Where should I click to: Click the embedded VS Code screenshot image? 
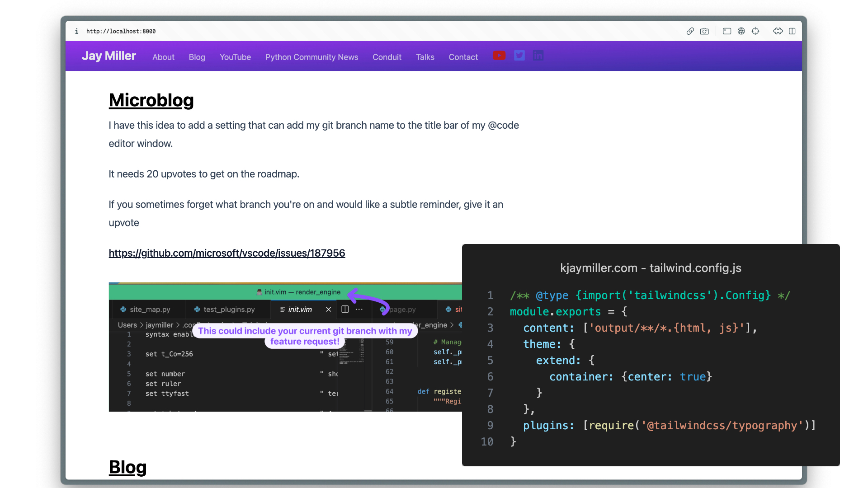coord(285,347)
